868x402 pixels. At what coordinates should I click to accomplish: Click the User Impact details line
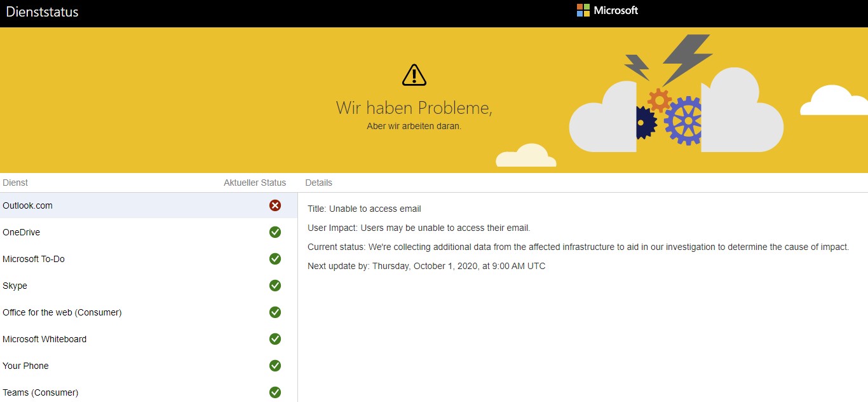[419, 228]
